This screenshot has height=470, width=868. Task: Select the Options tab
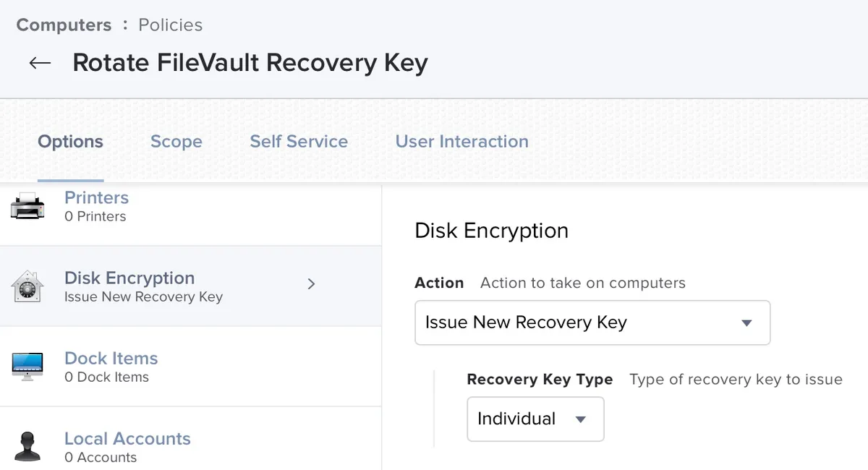coord(70,142)
